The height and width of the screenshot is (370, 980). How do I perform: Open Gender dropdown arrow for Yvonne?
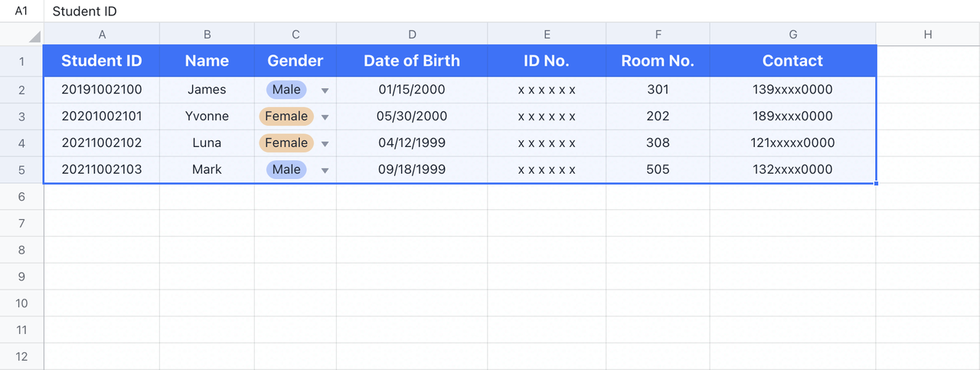325,117
